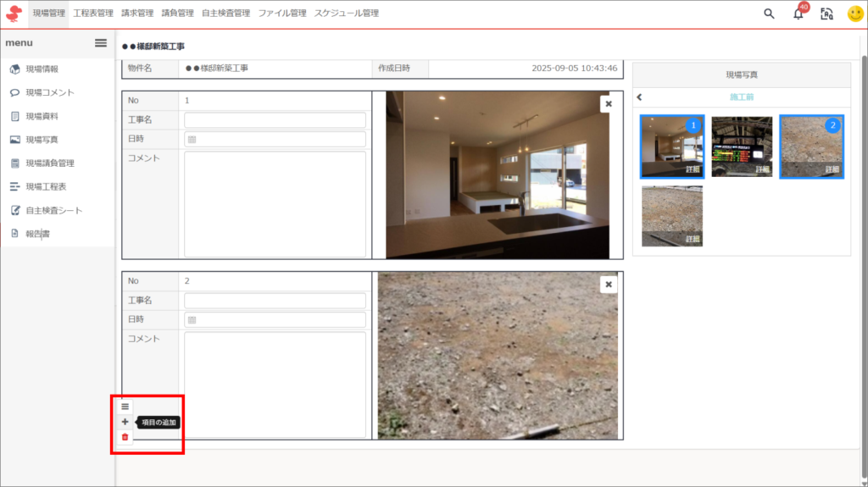This screenshot has width=868, height=487.
Task: Click the plus icon to add item
Action: point(125,422)
